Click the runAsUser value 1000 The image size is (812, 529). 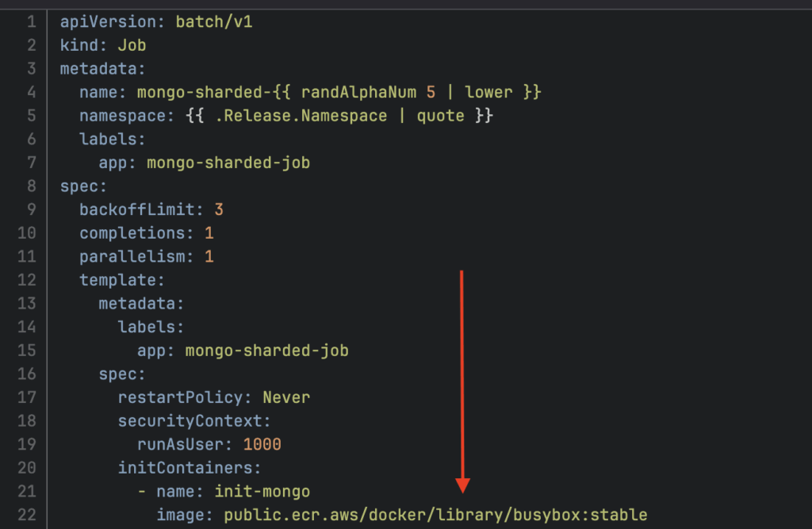[262, 444]
